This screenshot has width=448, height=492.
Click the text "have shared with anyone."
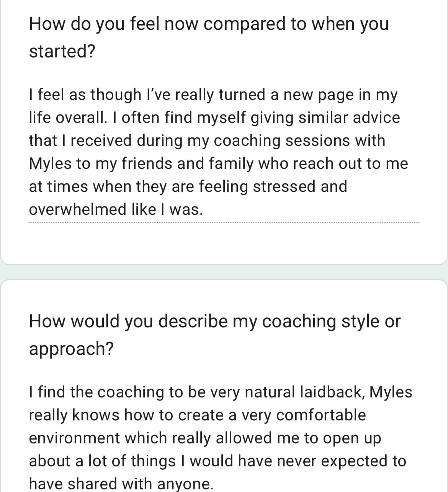coord(121,484)
